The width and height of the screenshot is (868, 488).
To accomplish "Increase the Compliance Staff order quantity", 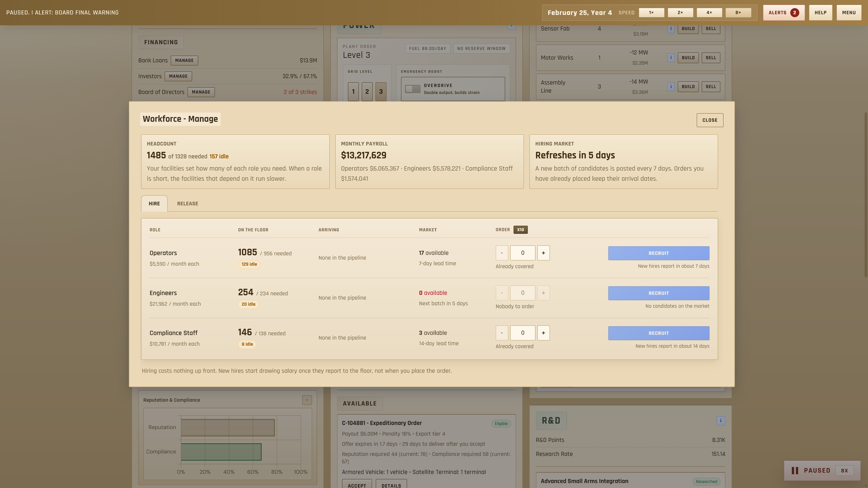I will pyautogui.click(x=543, y=333).
